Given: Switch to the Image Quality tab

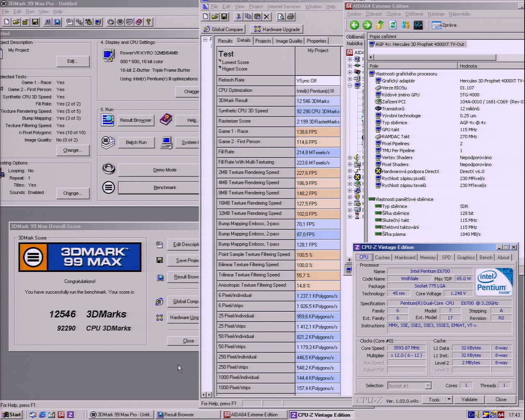Looking at the screenshot, I should click(x=289, y=41).
